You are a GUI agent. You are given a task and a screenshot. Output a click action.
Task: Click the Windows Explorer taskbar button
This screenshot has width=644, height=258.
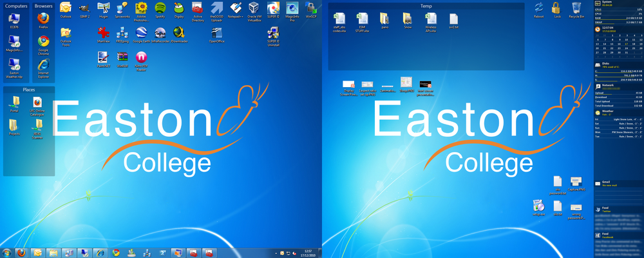click(x=53, y=253)
